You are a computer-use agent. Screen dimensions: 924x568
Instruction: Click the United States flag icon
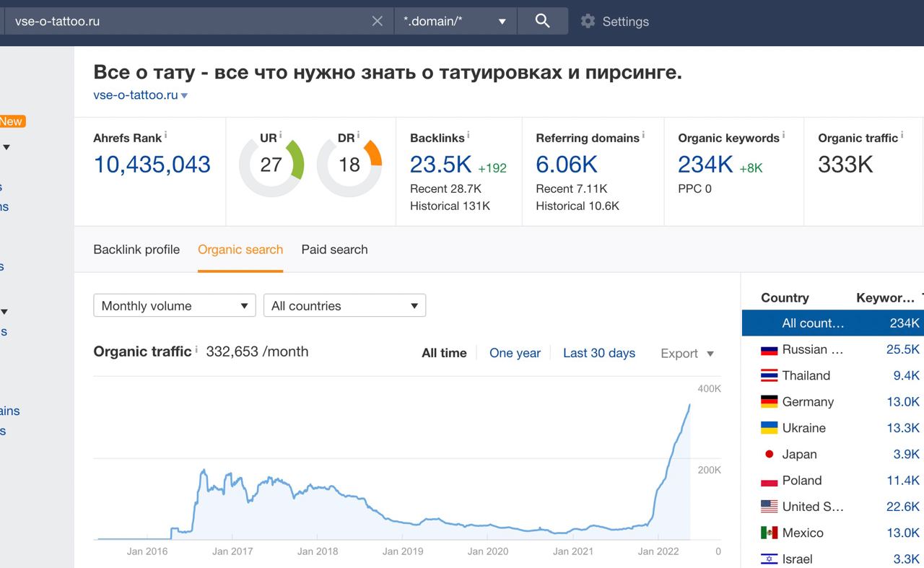769,507
